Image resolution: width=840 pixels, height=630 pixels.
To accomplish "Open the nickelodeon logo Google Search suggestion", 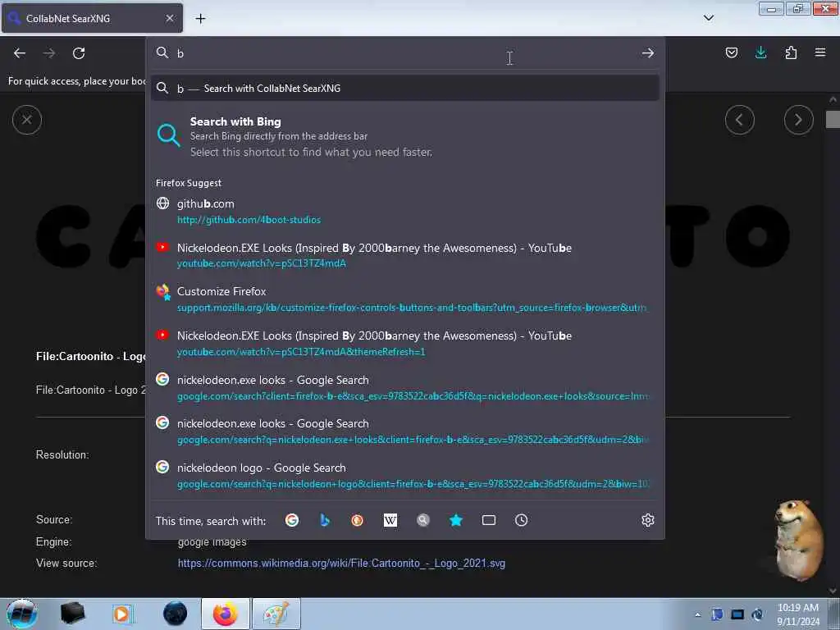I will [x=405, y=476].
